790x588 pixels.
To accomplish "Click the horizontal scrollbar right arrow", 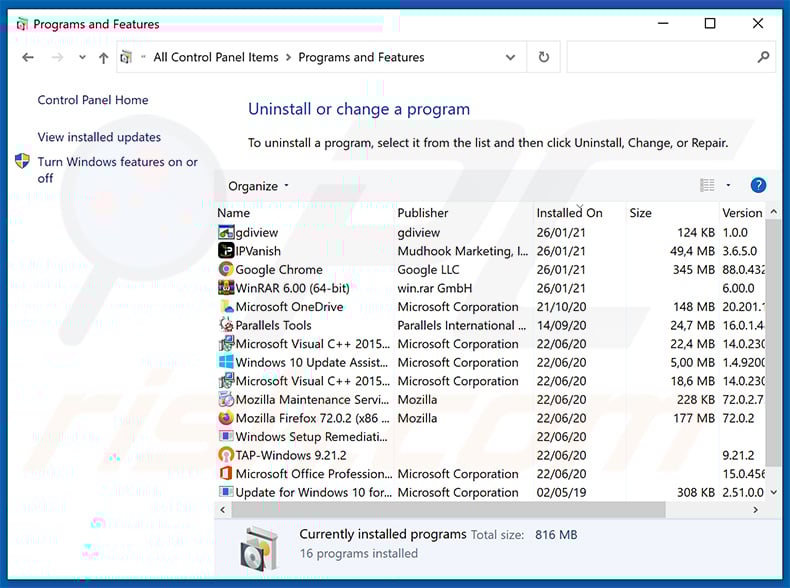I will click(755, 509).
